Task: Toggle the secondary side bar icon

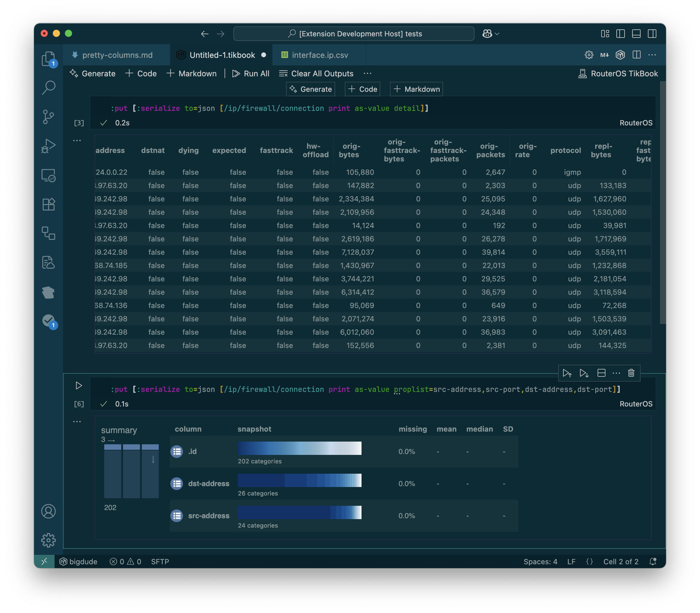Action: pyautogui.click(x=652, y=34)
